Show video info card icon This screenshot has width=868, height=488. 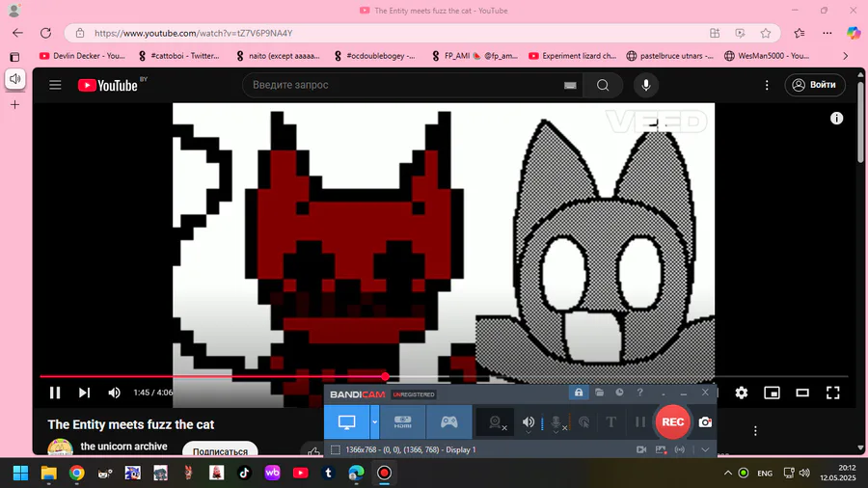click(x=836, y=118)
